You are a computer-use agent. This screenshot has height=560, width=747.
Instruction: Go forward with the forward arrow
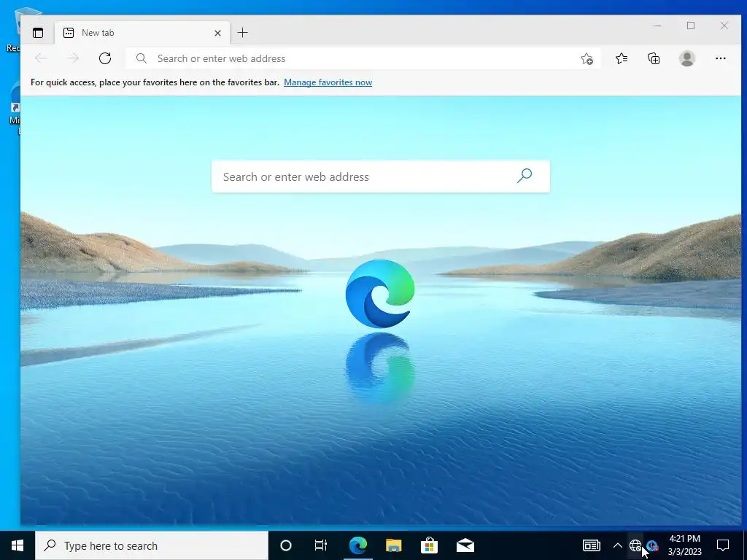[x=73, y=58]
